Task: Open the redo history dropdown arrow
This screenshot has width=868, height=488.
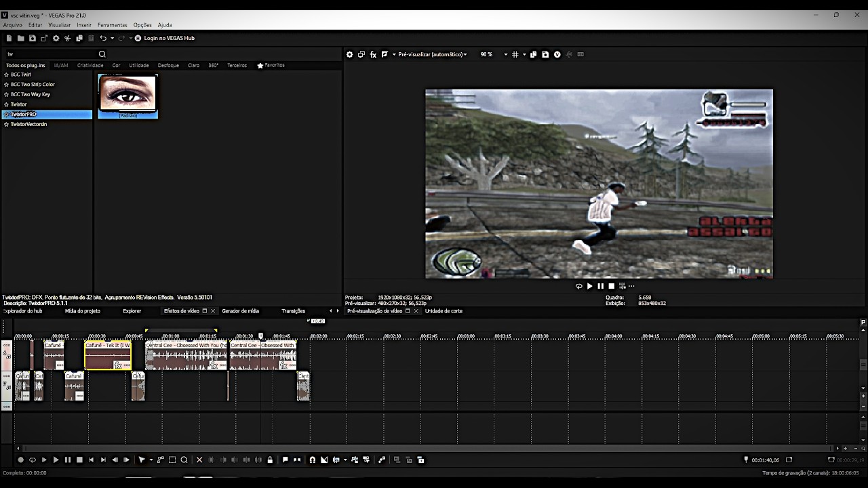Action: [130, 39]
